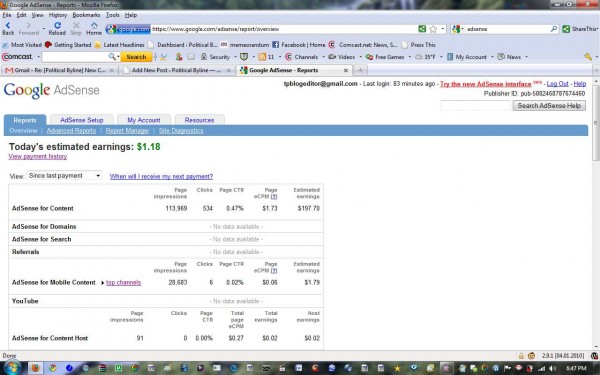Expand the back/forward history dropdown arrow
600x375 pixels.
click(43, 29)
